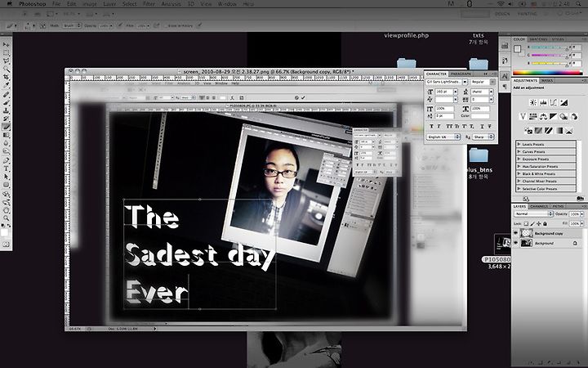The height and width of the screenshot is (368, 588).
Task: Click the Character panel text Color swatch
Action: 480,116
